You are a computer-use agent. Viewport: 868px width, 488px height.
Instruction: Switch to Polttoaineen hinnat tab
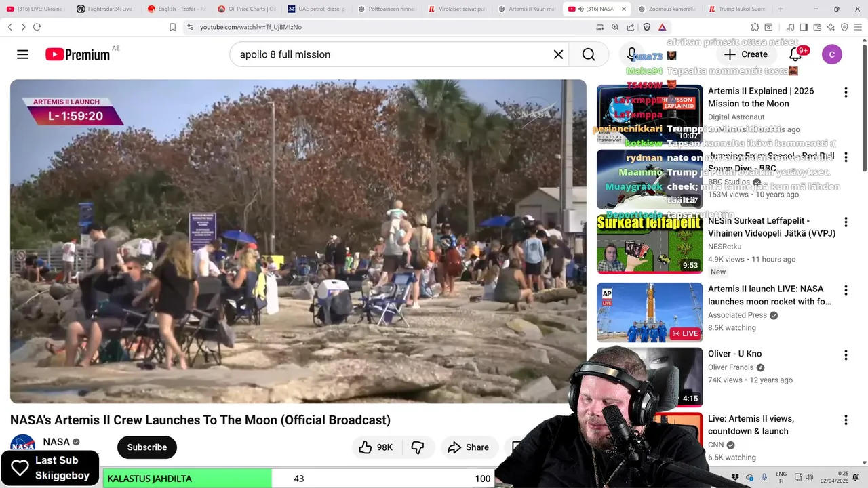(x=387, y=9)
